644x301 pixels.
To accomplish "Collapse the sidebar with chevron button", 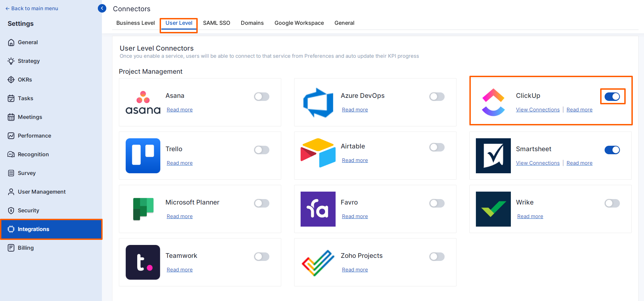I will point(102,8).
